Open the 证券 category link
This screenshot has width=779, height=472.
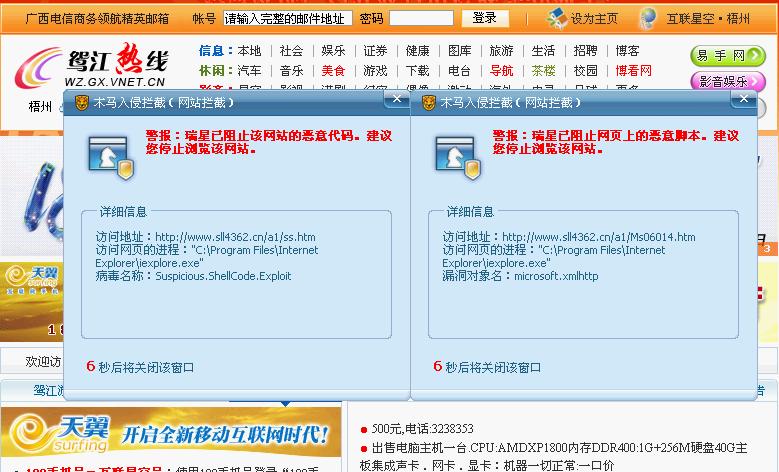[375, 51]
